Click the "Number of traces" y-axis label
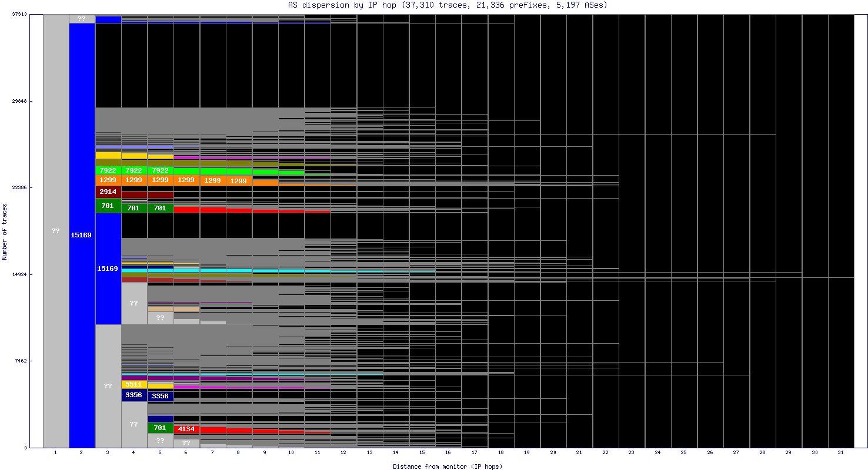 click(5, 231)
